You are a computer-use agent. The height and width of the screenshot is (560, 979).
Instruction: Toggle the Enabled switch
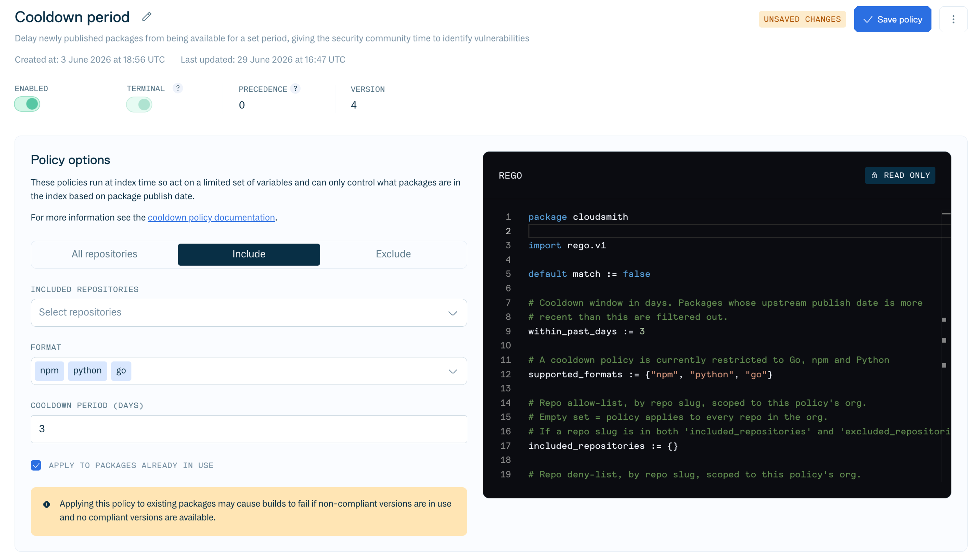coord(27,104)
